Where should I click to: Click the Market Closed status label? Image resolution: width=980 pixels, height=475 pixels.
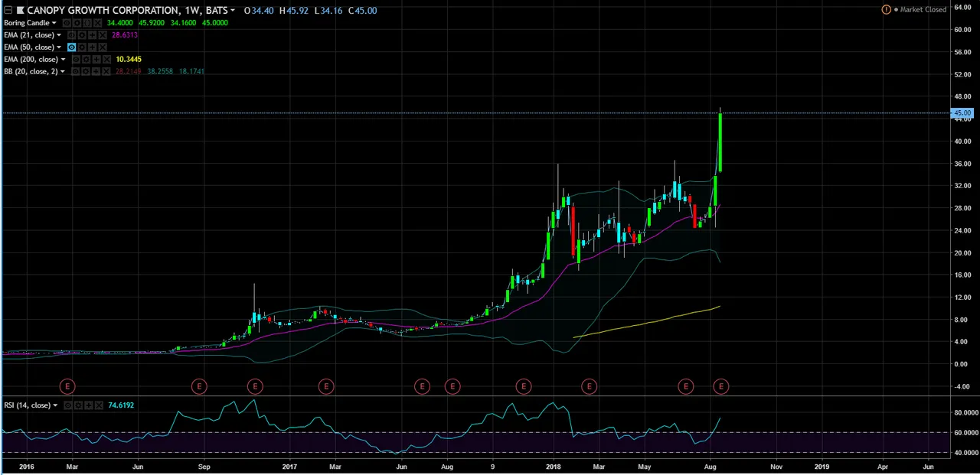point(923,10)
